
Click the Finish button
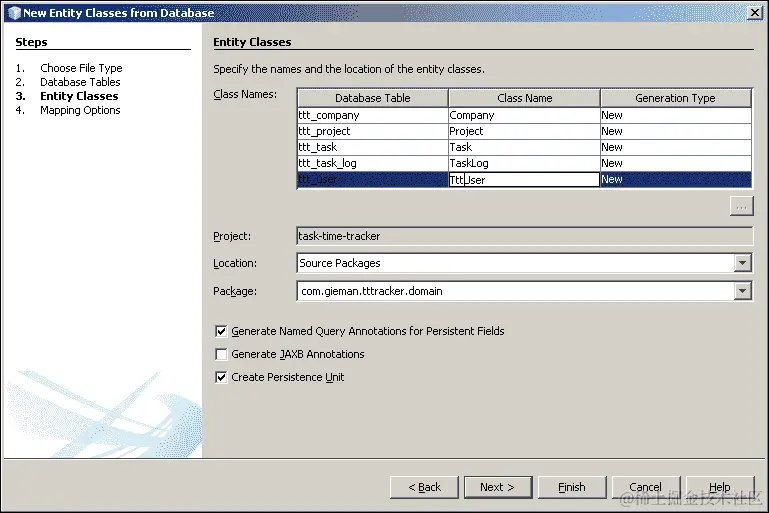point(572,487)
